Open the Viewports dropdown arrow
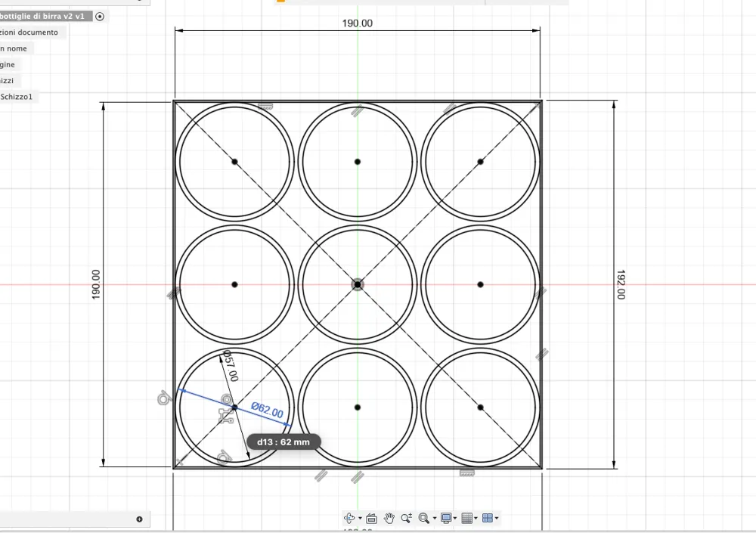This screenshot has width=756, height=533. tap(497, 519)
